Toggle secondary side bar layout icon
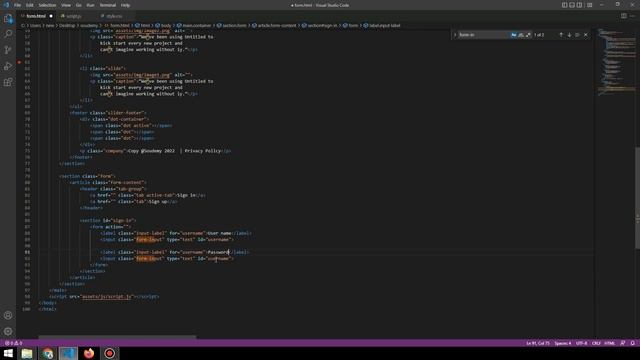Viewport: 640px width, 360px height. click(x=580, y=5)
